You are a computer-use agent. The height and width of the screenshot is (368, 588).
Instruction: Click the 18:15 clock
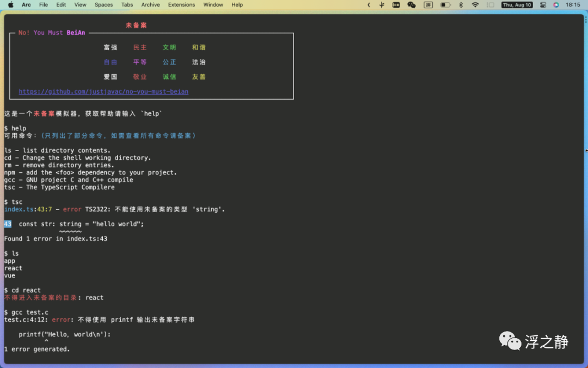573,5
